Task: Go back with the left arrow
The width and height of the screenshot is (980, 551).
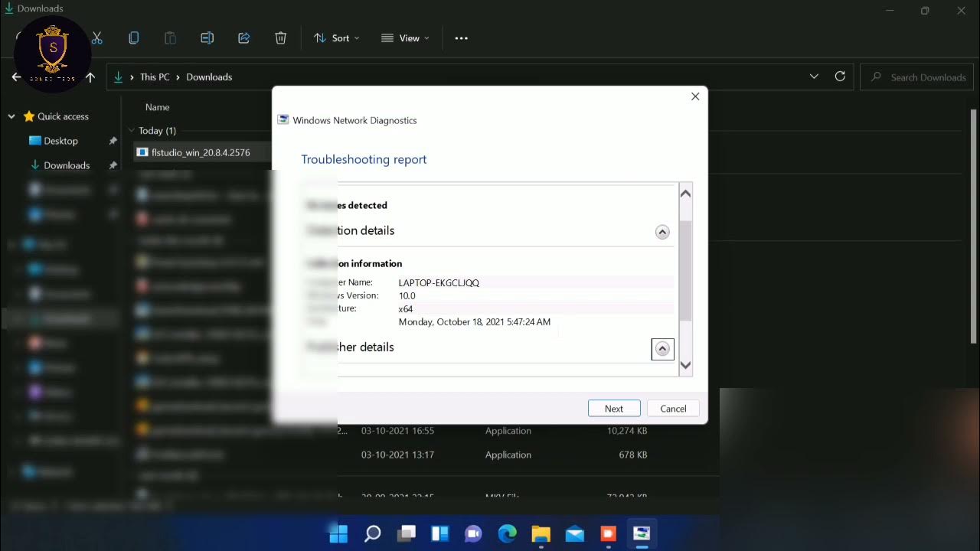Action: pyautogui.click(x=16, y=77)
